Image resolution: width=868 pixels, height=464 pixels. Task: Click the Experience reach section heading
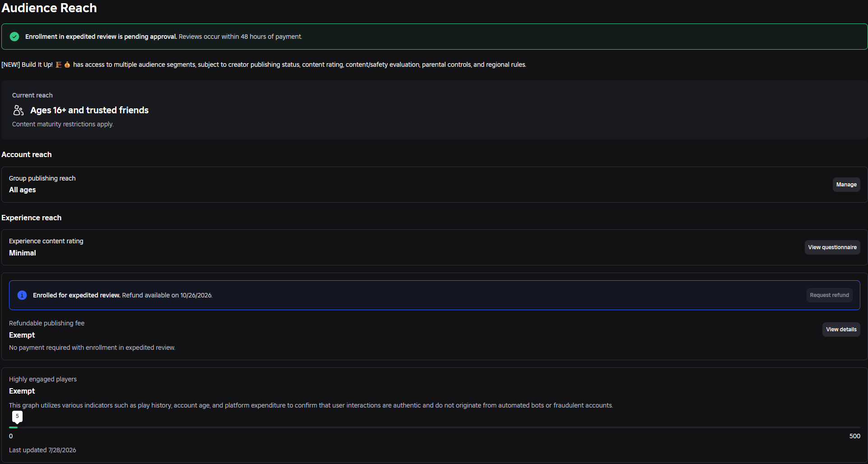click(32, 218)
